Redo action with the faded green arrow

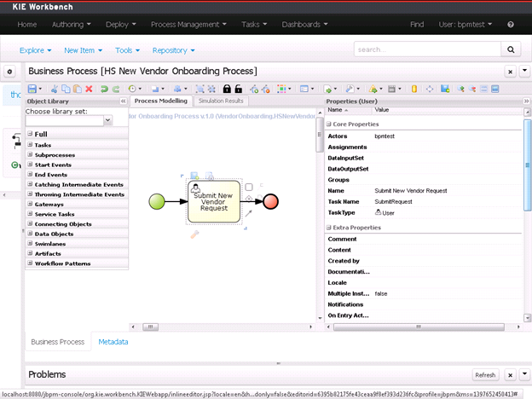[116, 89]
